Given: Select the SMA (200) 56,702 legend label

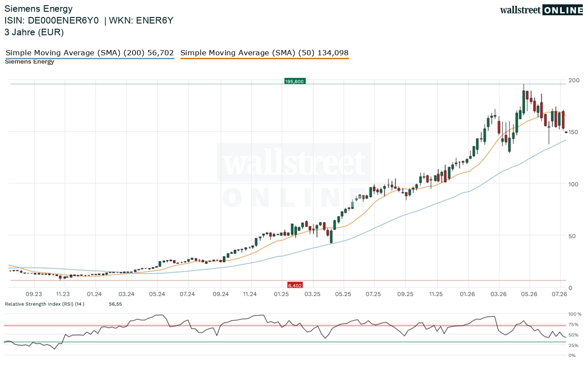Looking at the screenshot, I should pos(90,53).
